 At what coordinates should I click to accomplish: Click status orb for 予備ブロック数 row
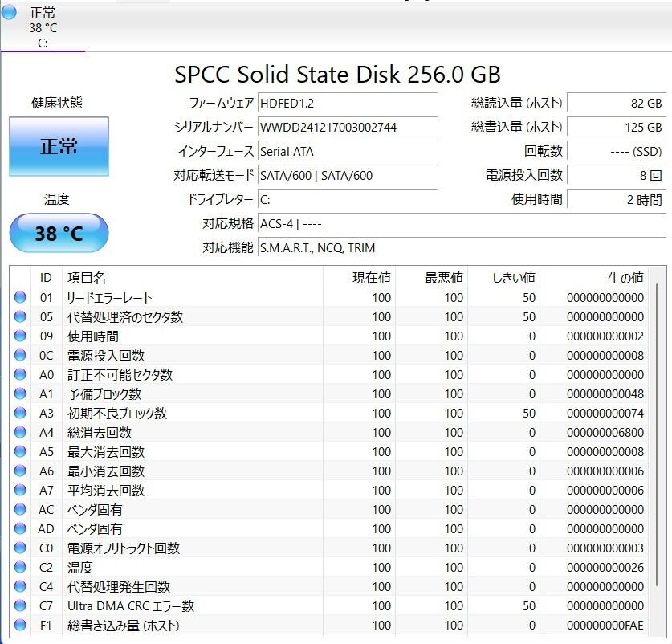[x=20, y=394]
